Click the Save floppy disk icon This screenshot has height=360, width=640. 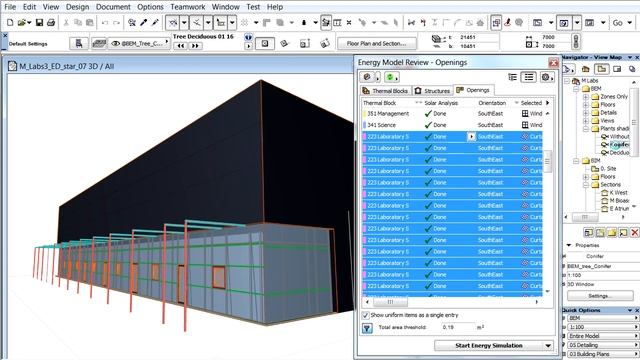click(x=39, y=23)
